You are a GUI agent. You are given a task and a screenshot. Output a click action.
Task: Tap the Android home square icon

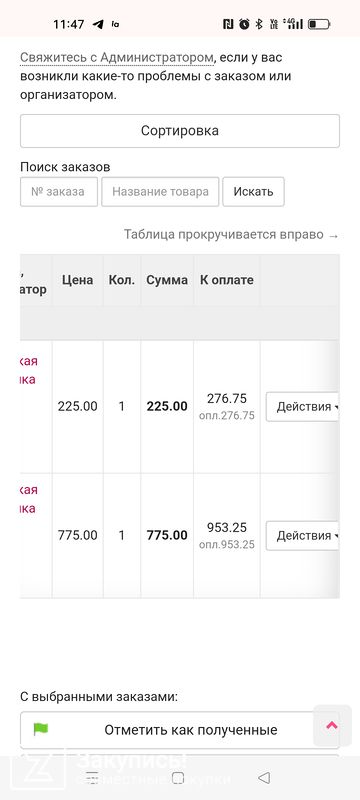178,778
